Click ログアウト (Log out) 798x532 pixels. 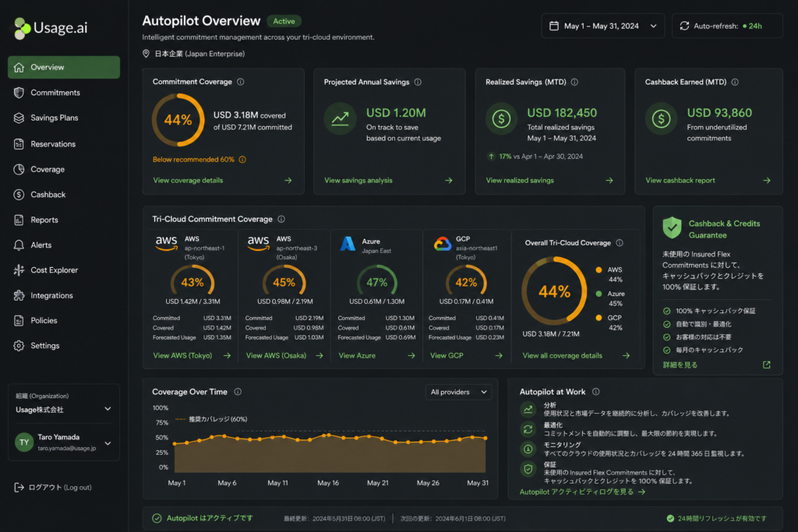pos(53,488)
